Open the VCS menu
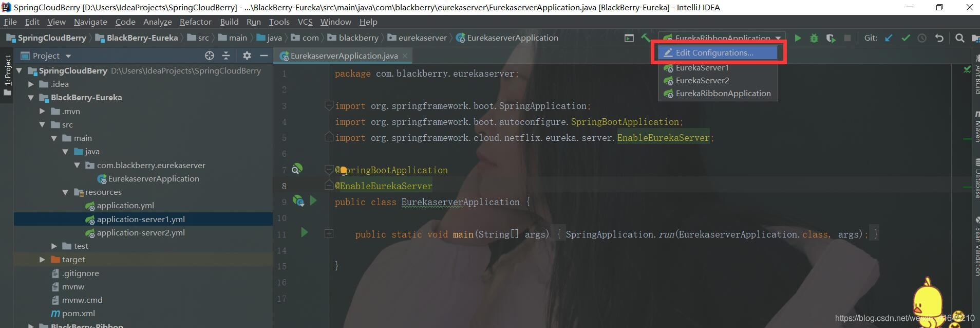The width and height of the screenshot is (980, 328). (305, 22)
